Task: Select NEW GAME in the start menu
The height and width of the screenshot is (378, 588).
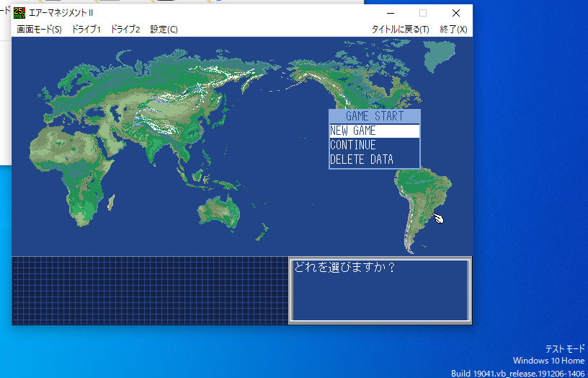Action: pyautogui.click(x=374, y=131)
